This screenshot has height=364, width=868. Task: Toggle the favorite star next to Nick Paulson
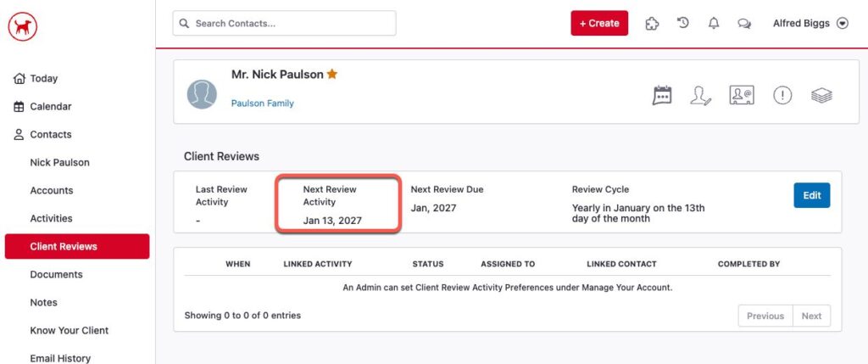[x=332, y=75]
